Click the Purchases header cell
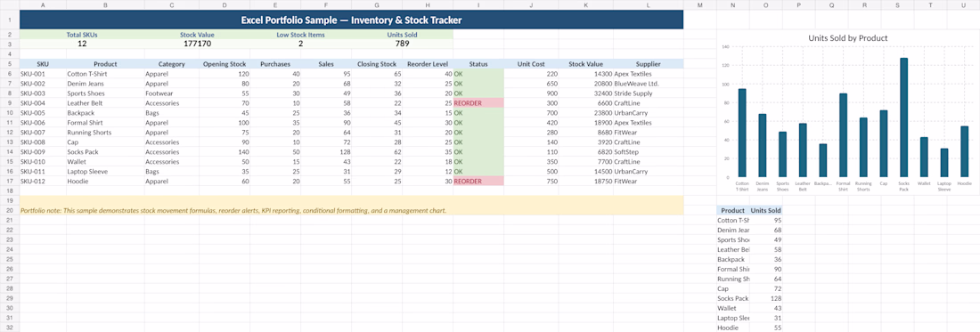This screenshot has height=332, width=980. pos(275,64)
